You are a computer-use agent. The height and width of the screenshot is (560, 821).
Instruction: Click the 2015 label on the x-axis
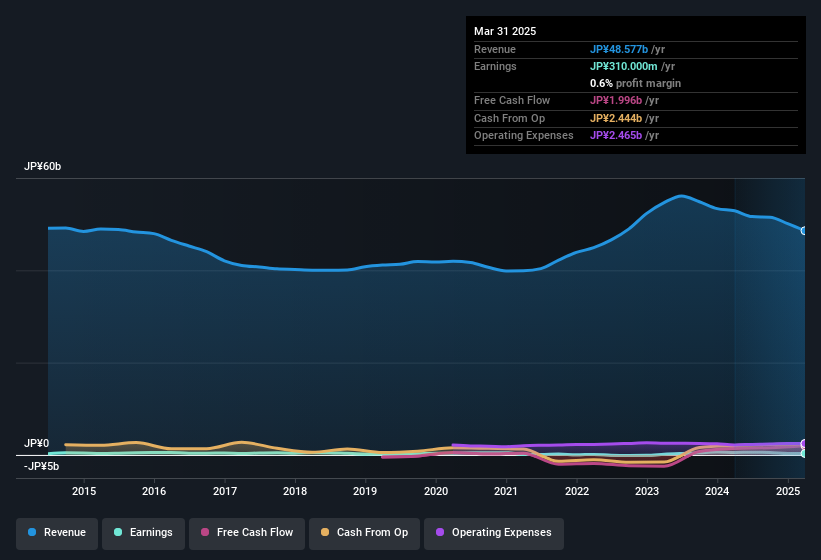[x=84, y=491]
